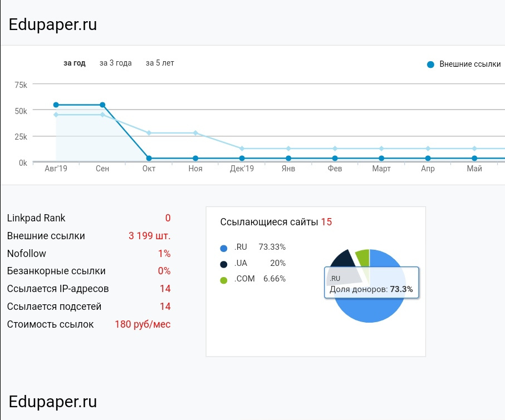Click the 75k y-axis label
Image resolution: width=505 pixels, height=420 pixels.
click(21, 85)
